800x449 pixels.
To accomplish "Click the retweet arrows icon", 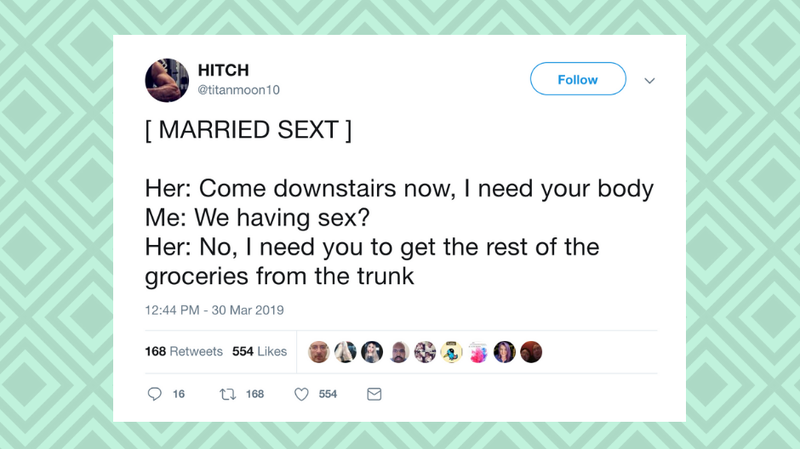I will pos(228,394).
